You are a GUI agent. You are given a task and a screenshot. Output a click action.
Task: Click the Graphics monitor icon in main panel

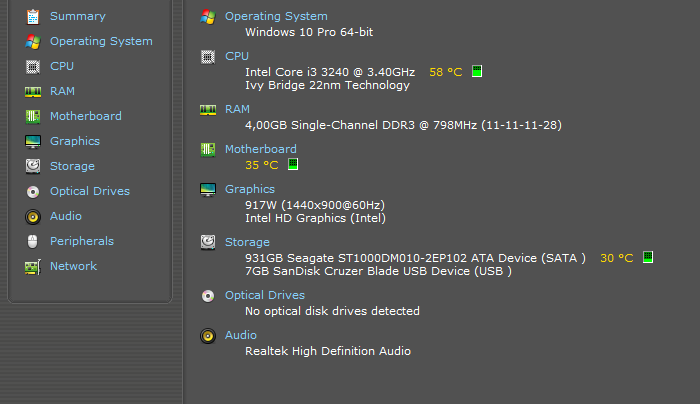pos(208,190)
